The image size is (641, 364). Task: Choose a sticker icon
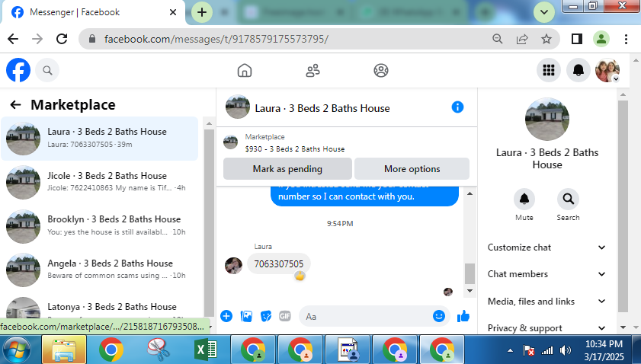click(x=266, y=316)
